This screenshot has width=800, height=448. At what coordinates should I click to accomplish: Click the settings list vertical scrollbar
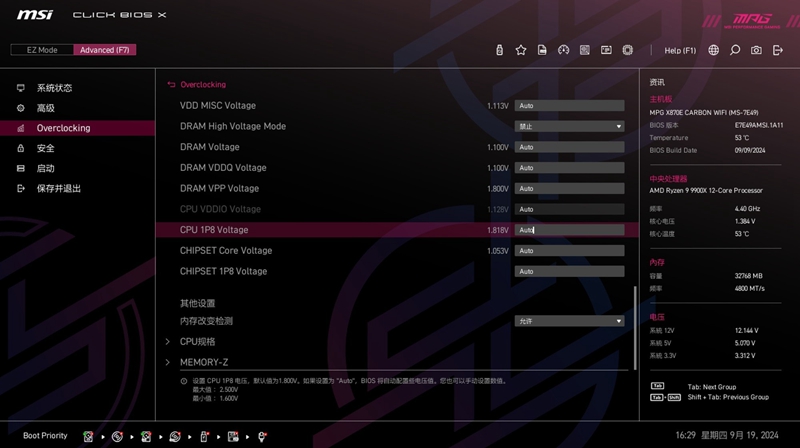pyautogui.click(x=635, y=328)
